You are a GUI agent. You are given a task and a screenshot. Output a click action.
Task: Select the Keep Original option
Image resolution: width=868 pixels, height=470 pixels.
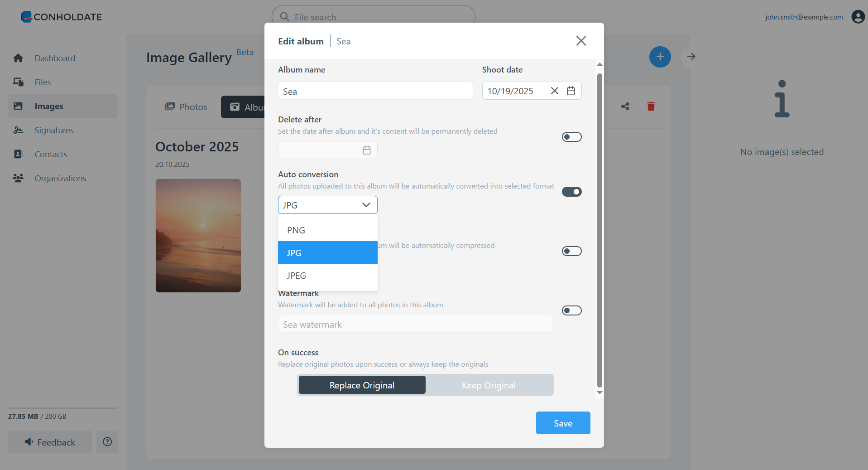click(489, 385)
